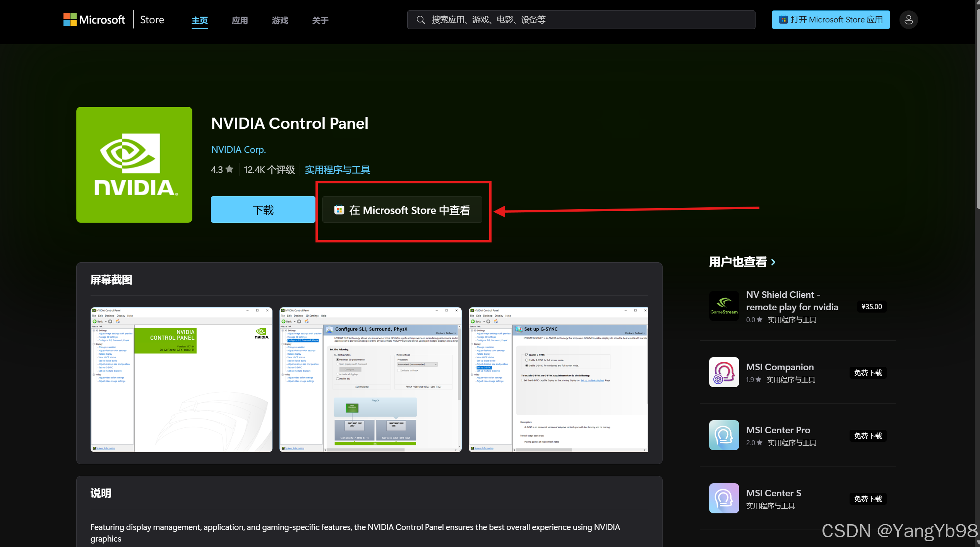Click 免费下载 for MSI Center Pro
This screenshot has height=547, width=980.
click(868, 436)
